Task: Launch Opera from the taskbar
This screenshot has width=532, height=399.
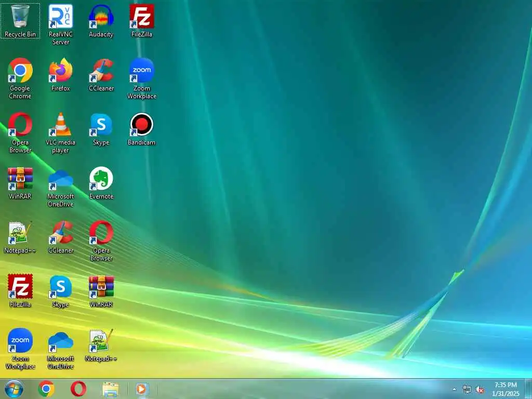Action: tap(78, 389)
